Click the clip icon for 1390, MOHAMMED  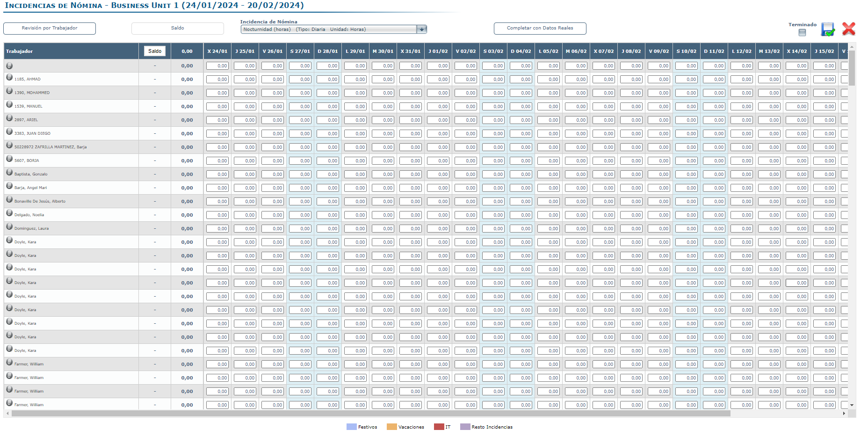[x=9, y=91]
